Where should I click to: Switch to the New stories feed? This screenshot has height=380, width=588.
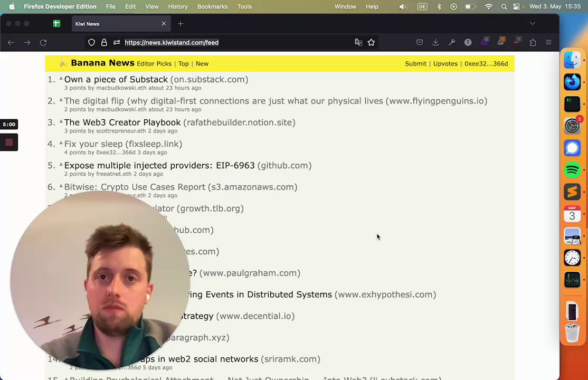(202, 64)
